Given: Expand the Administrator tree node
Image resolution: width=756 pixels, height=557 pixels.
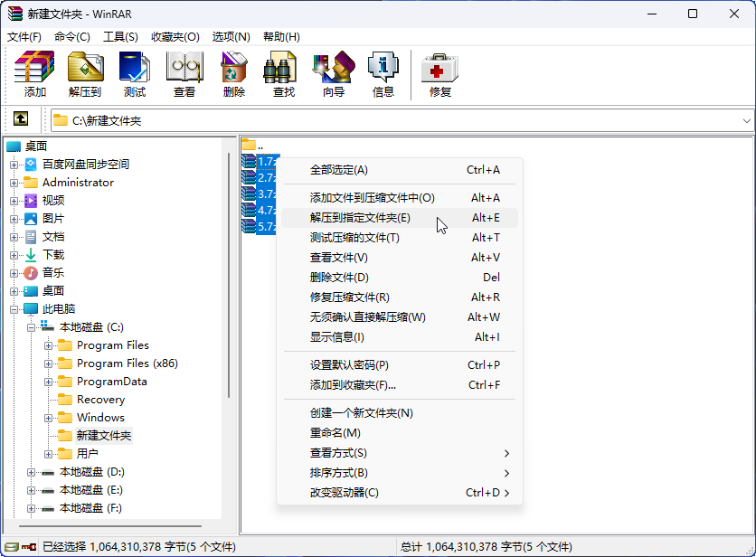Looking at the screenshot, I should (14, 183).
